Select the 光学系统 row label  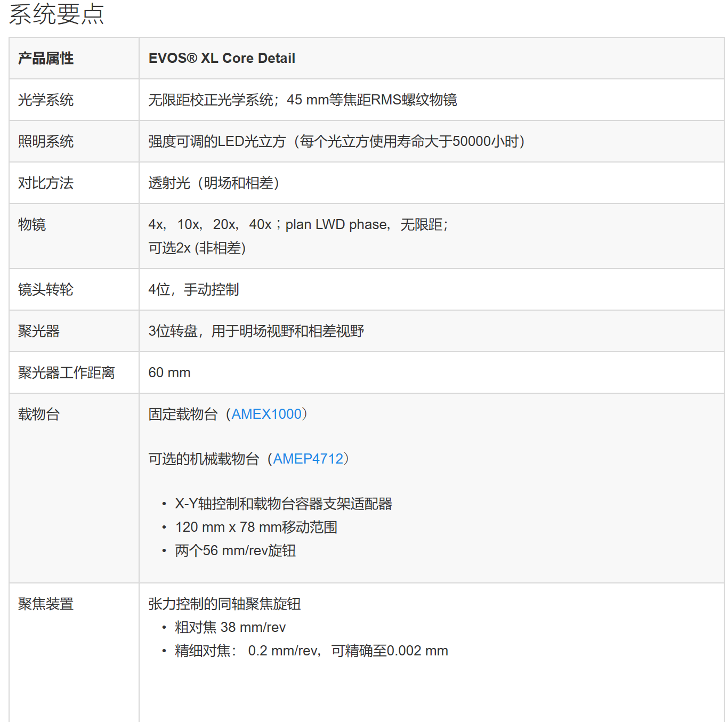[46, 100]
